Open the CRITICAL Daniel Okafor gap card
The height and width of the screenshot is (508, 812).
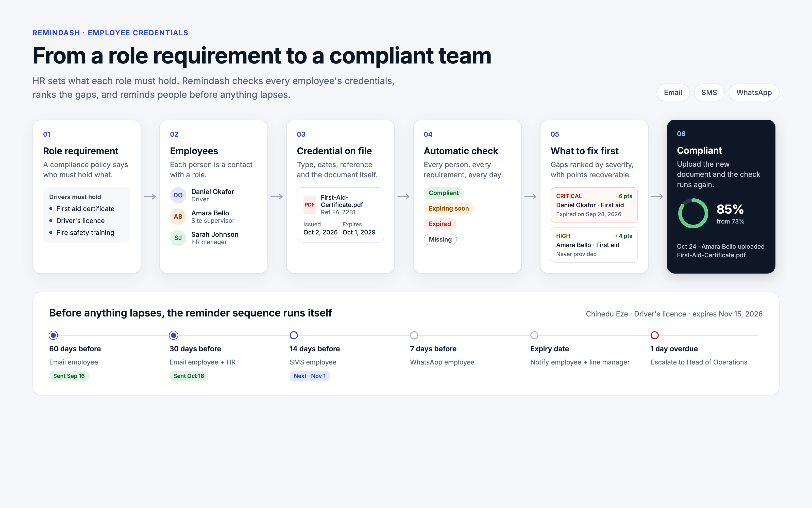click(x=594, y=205)
